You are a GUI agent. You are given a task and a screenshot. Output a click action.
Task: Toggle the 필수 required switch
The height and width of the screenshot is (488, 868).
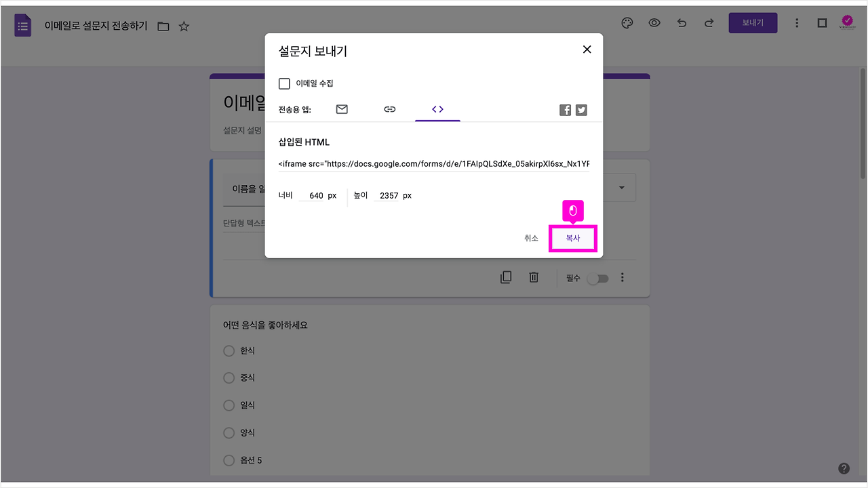[x=597, y=278]
